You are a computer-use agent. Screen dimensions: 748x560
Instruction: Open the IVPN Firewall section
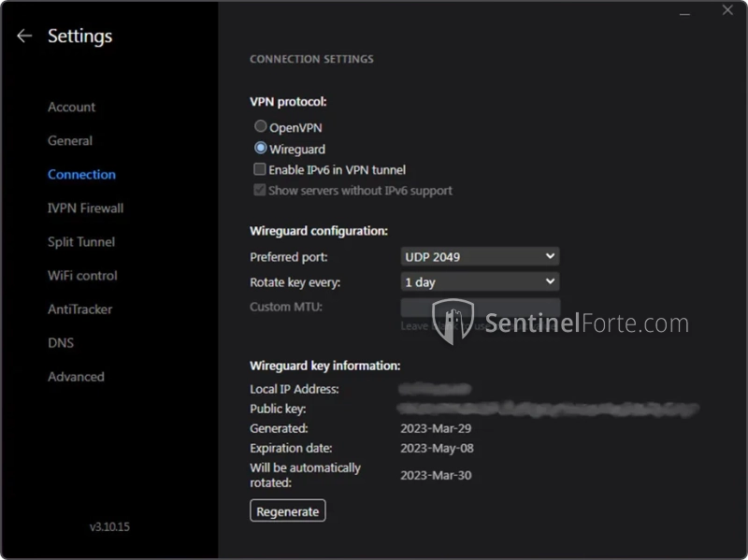[x=85, y=208]
